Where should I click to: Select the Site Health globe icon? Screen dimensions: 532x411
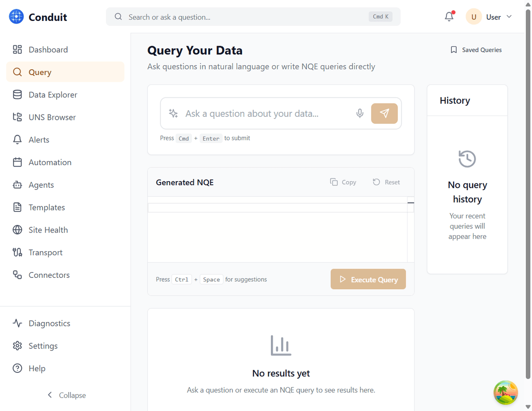18,229
